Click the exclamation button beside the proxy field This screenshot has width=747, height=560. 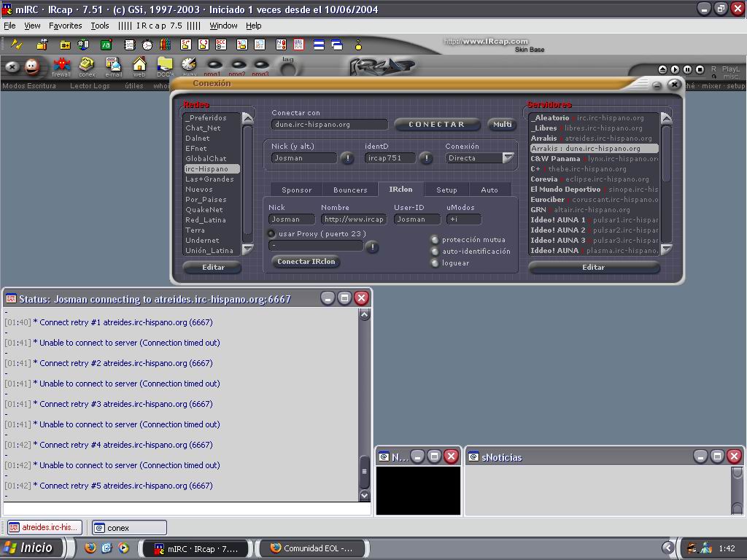tap(372, 246)
